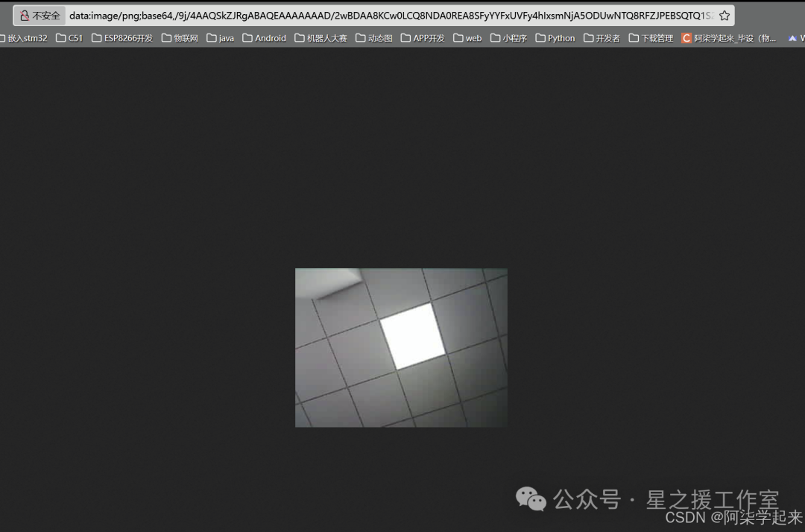Viewport: 805px width, 532px height.
Task: Select the data:image URL in address bar
Action: (391, 16)
